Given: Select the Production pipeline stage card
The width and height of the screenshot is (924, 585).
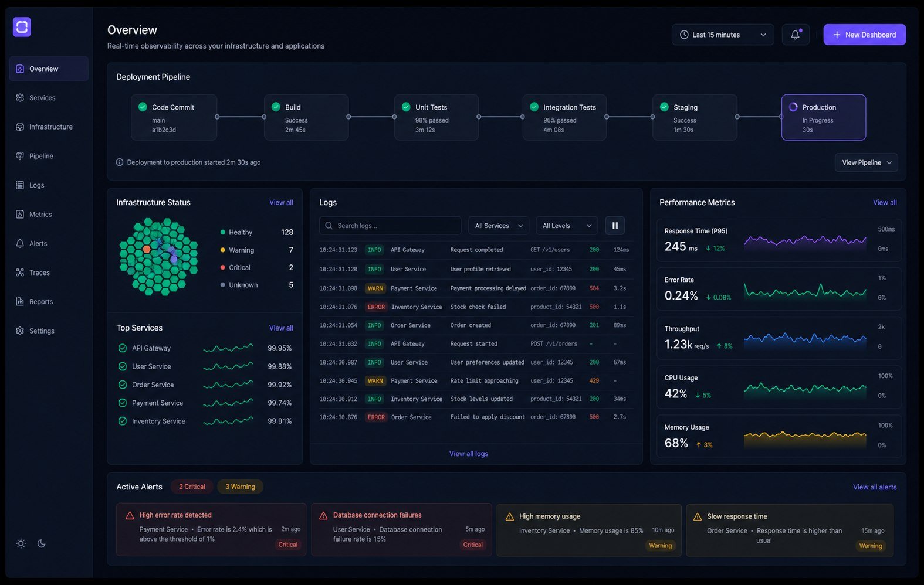Looking at the screenshot, I should tap(824, 117).
